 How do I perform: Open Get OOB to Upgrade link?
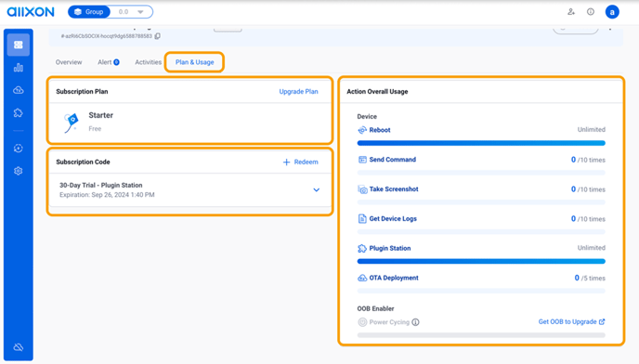coord(571,322)
